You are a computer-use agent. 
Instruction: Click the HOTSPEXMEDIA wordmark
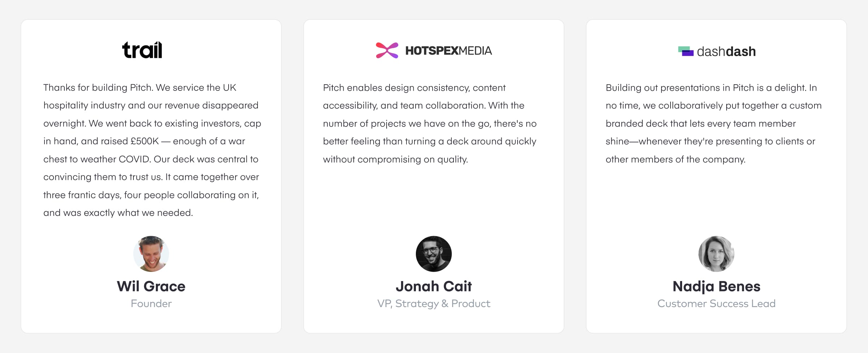click(x=448, y=51)
